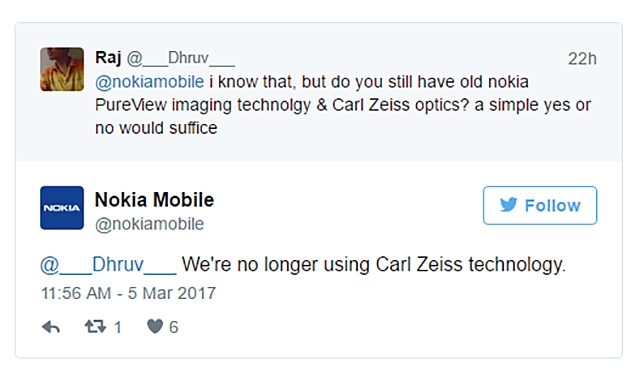Click the Nokia Mobile account name
Screen dimensions: 640x372
[154, 200]
